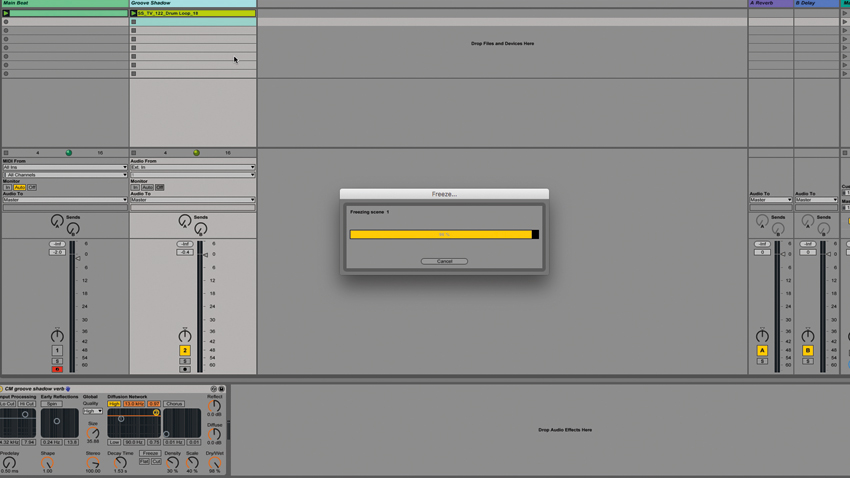The width and height of the screenshot is (850, 478).
Task: Click the reverb Dry/Wet knob
Action: pos(215,463)
